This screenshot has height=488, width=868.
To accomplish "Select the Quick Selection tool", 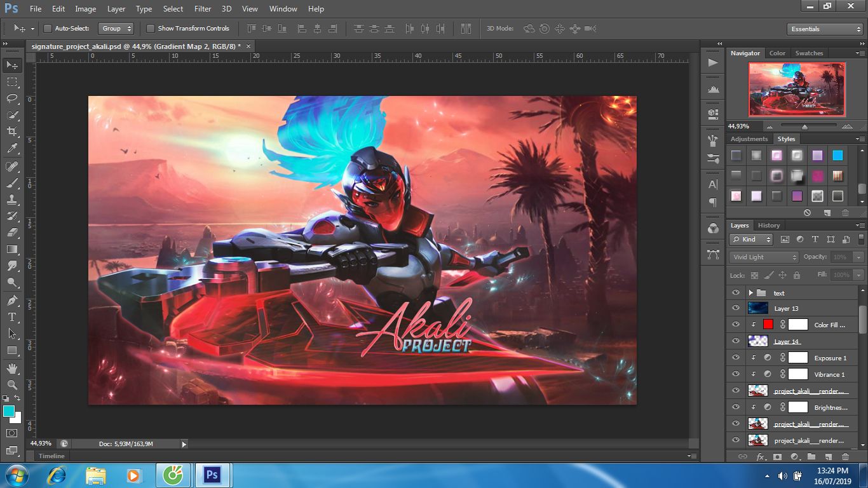I will click(12, 115).
